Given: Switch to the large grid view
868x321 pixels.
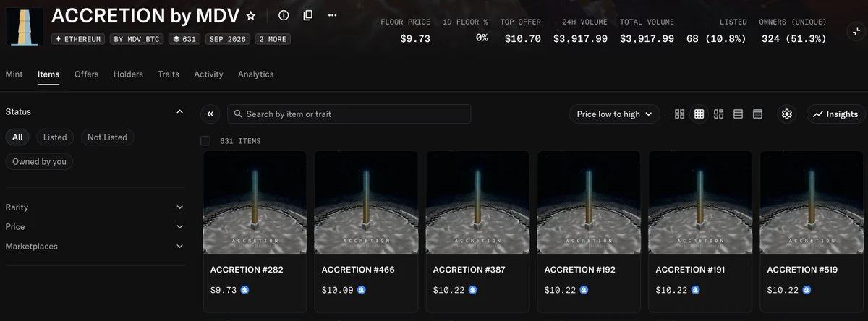Looking at the screenshot, I should (x=679, y=114).
